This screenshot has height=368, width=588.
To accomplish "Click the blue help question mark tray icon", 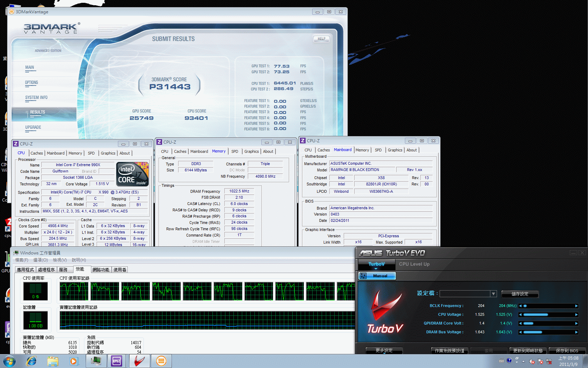I will tap(509, 360).
